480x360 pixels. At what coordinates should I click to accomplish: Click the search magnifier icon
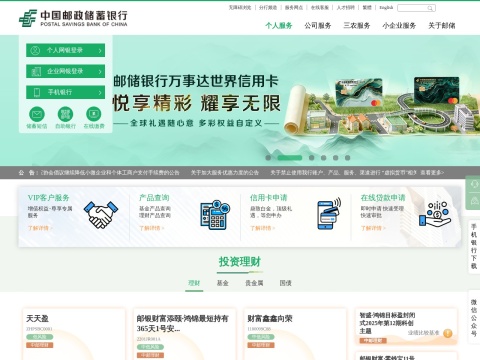431,8
